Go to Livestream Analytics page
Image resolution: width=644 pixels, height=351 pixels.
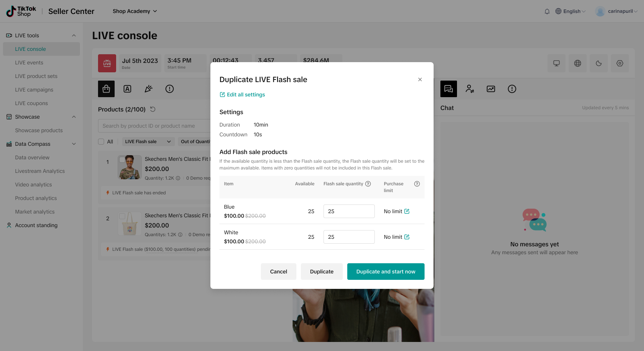point(40,171)
